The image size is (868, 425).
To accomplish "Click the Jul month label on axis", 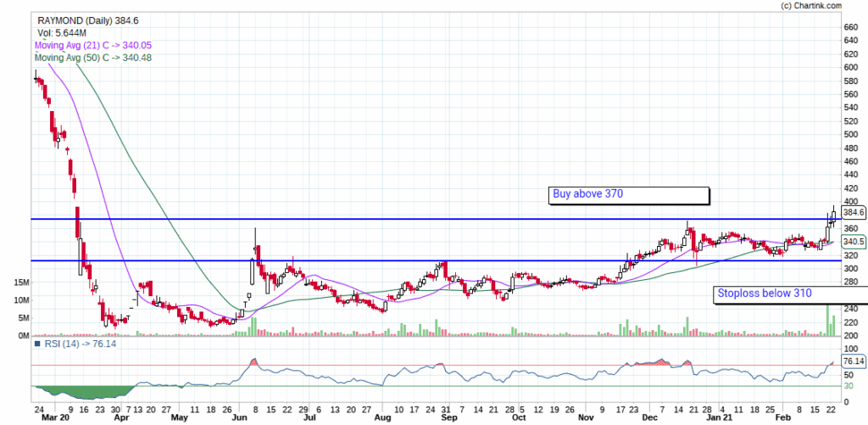I will point(310,418).
